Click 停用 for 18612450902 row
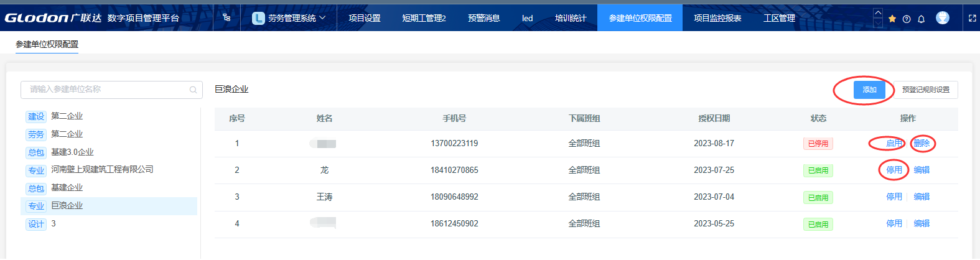Screen dimensions: 980x260 point(894,223)
